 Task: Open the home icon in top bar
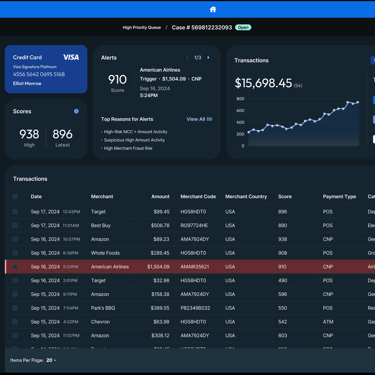pos(213,9)
